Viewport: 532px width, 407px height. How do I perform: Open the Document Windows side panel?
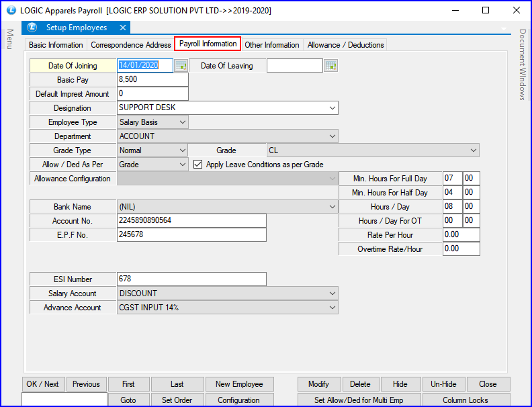tap(522, 64)
